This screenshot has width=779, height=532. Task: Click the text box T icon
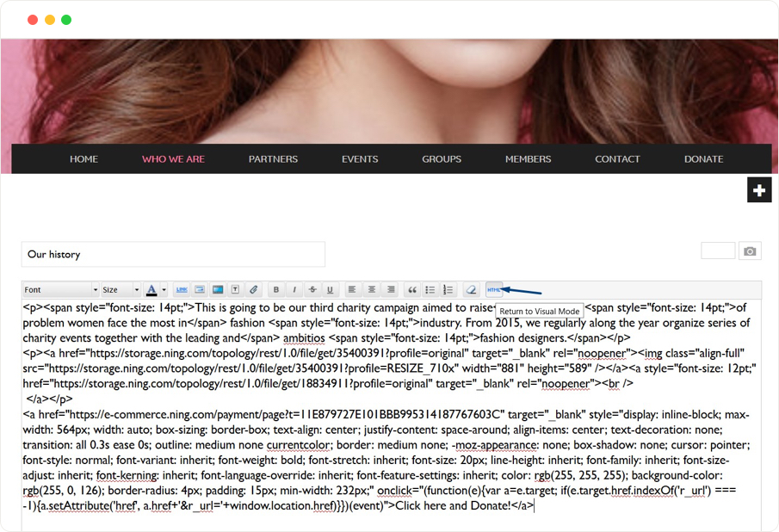click(x=236, y=289)
